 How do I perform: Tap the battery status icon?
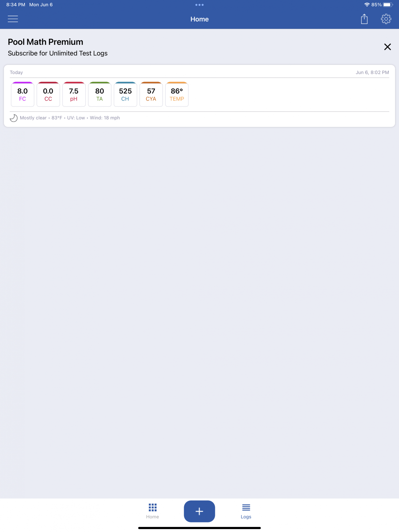(388, 5)
